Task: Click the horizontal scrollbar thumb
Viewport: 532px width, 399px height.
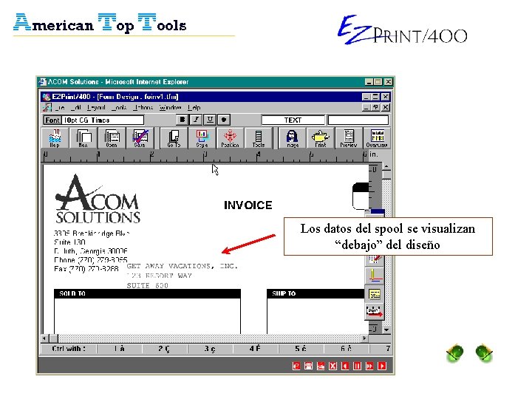Action: [54, 338]
